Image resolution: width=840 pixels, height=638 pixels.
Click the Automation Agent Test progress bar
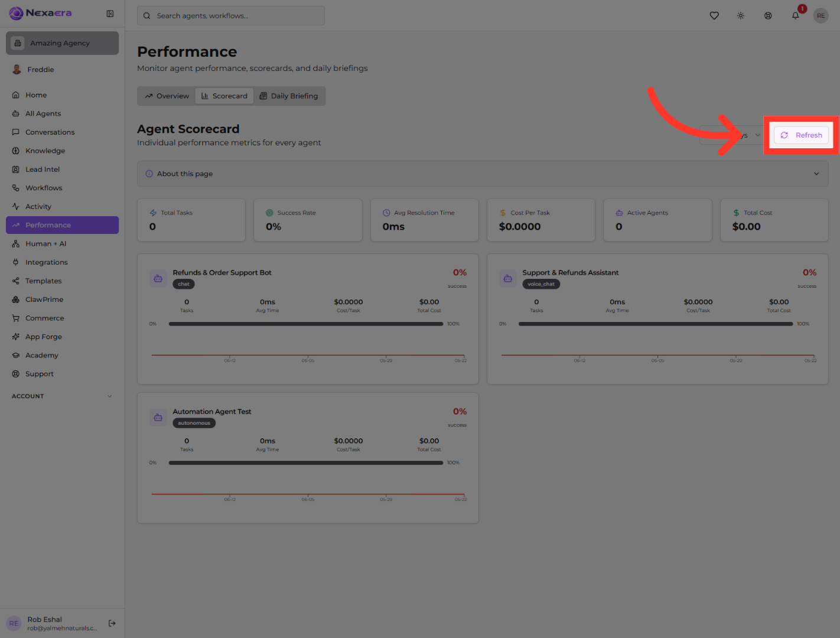click(306, 463)
